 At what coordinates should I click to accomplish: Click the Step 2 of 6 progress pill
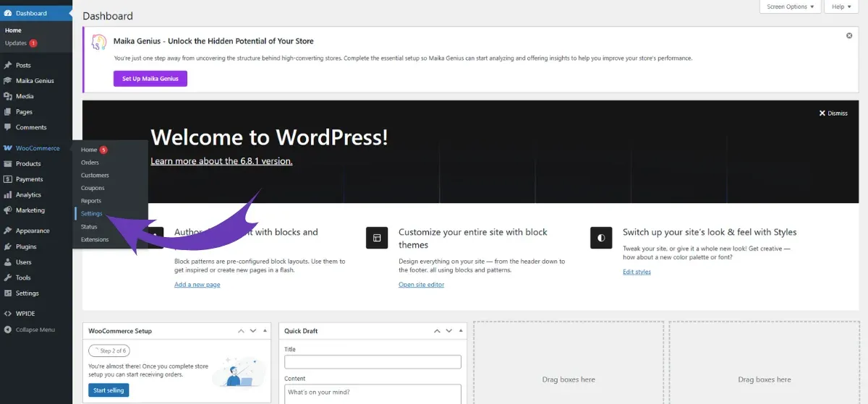point(109,351)
